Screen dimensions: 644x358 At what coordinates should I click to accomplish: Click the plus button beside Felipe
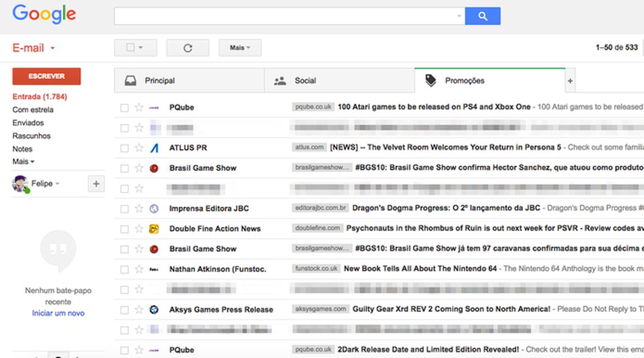pyautogui.click(x=96, y=184)
